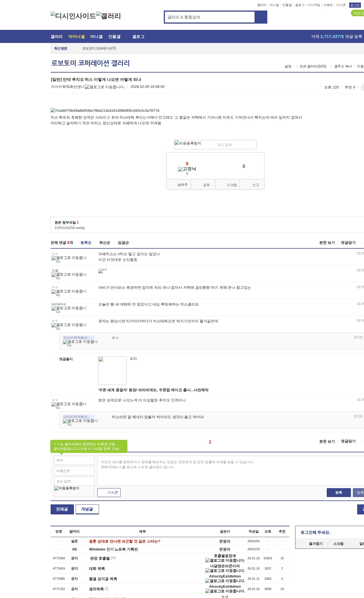Open the 설정 settings dropdown

point(288,66)
